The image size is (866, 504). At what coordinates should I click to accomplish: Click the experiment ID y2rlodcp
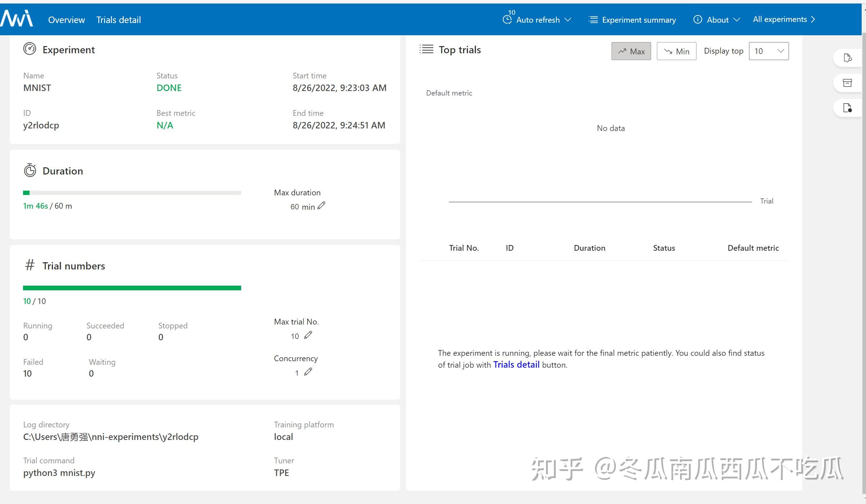[41, 126]
